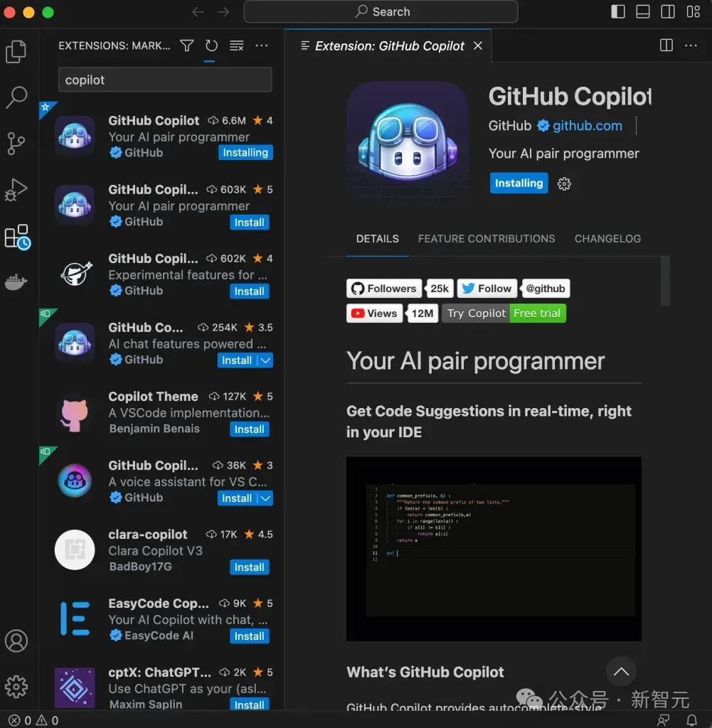Open the notifications bell in status bar
The image size is (712, 728).
[691, 720]
